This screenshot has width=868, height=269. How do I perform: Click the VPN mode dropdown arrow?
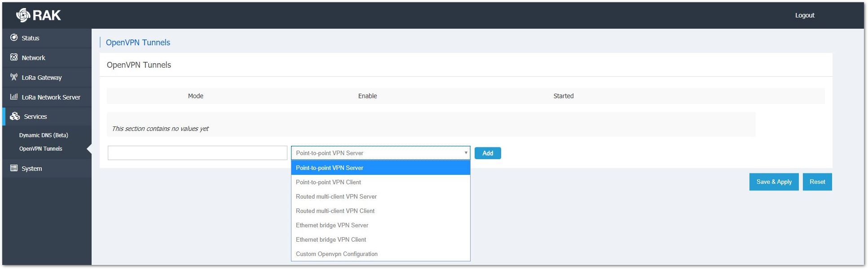466,153
